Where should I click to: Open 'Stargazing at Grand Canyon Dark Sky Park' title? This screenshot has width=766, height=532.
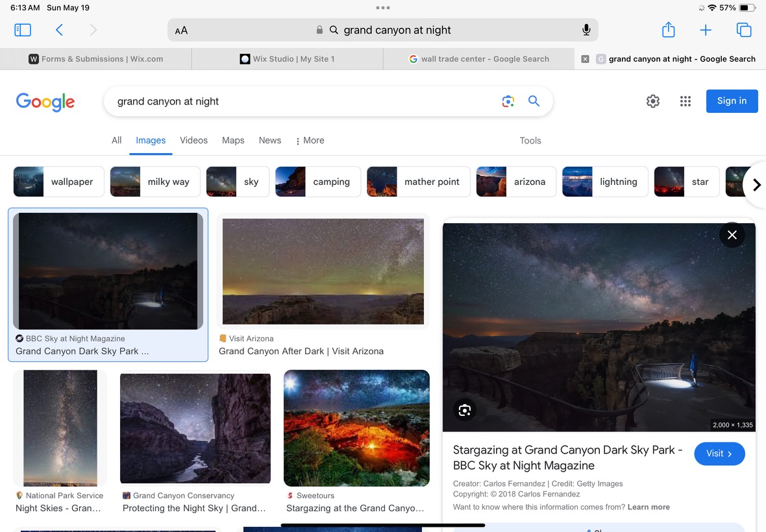click(567, 457)
